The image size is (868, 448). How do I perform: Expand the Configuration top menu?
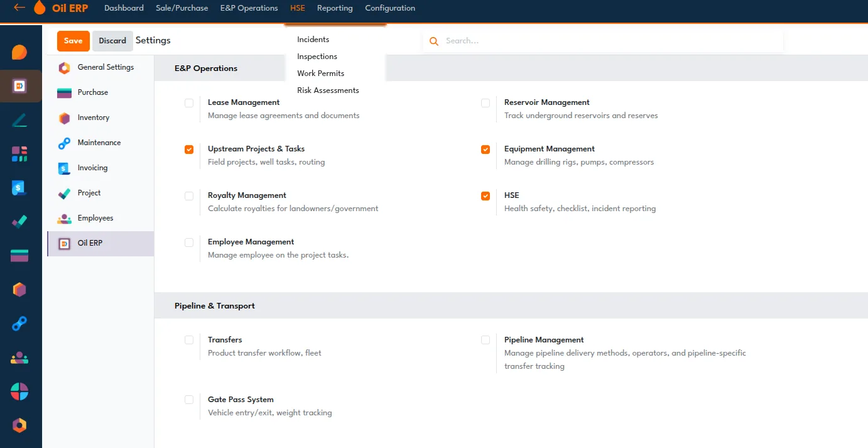390,8
